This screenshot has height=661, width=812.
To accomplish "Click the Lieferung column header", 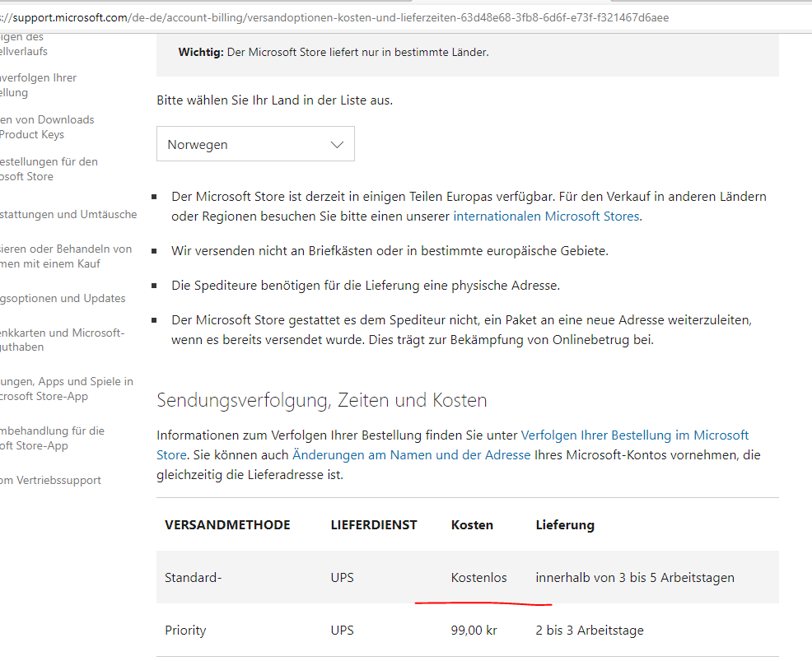I will tap(565, 525).
